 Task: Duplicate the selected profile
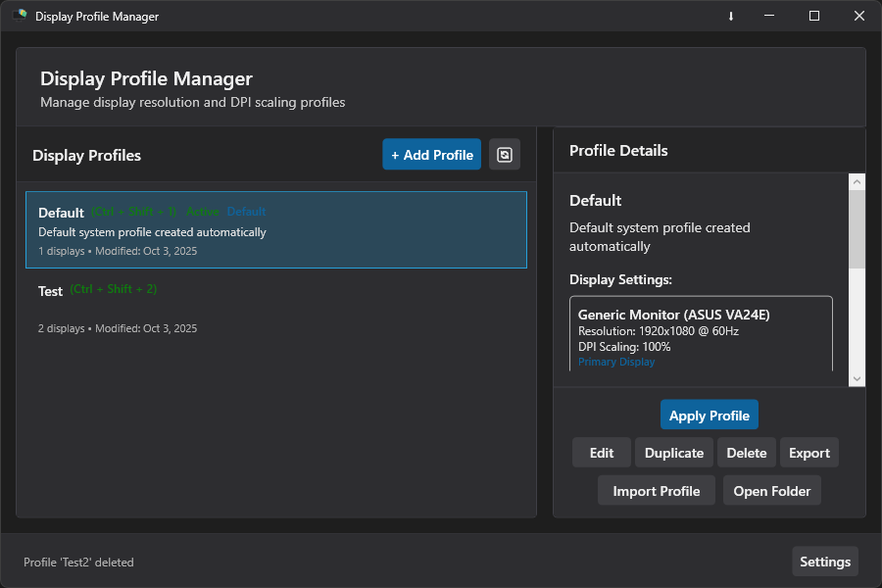coord(674,453)
